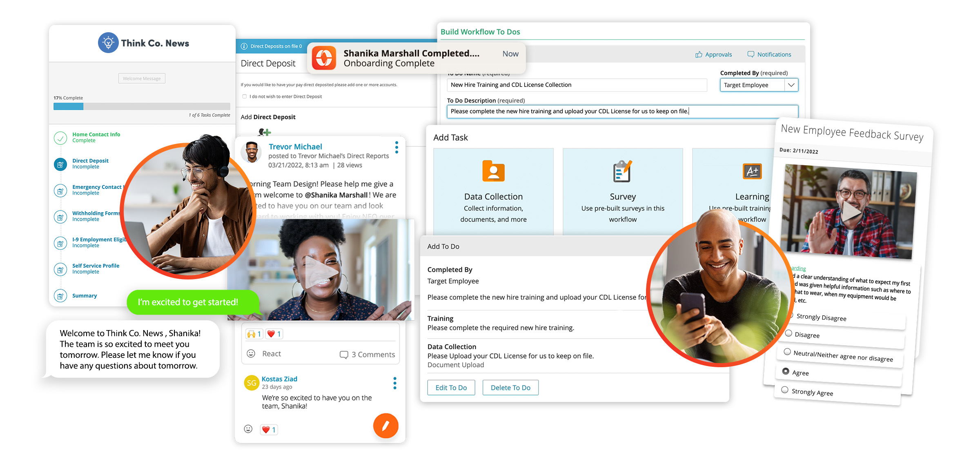This screenshot has width=980, height=459.
Task: Click the Data Collection task icon
Action: tap(493, 171)
